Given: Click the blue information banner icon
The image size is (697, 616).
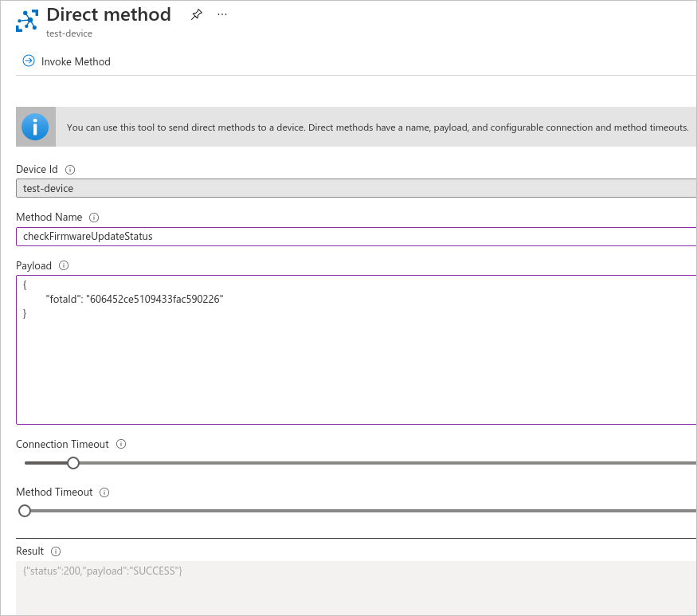Looking at the screenshot, I should (35, 127).
